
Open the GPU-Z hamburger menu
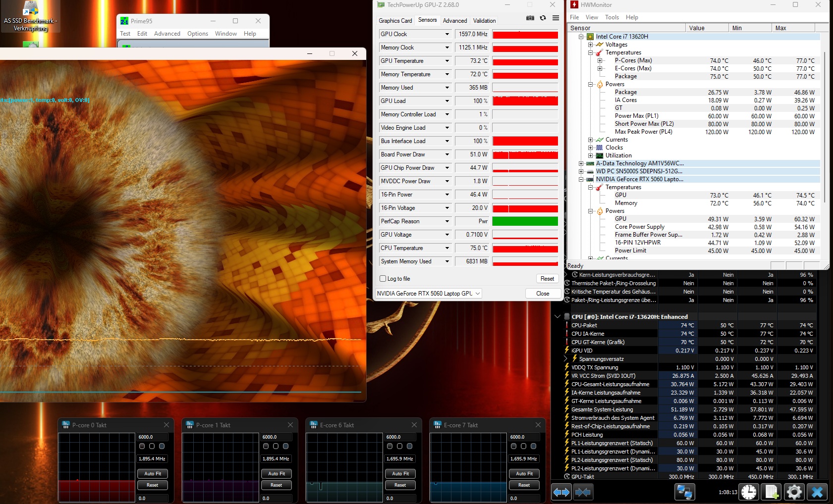pyautogui.click(x=555, y=18)
